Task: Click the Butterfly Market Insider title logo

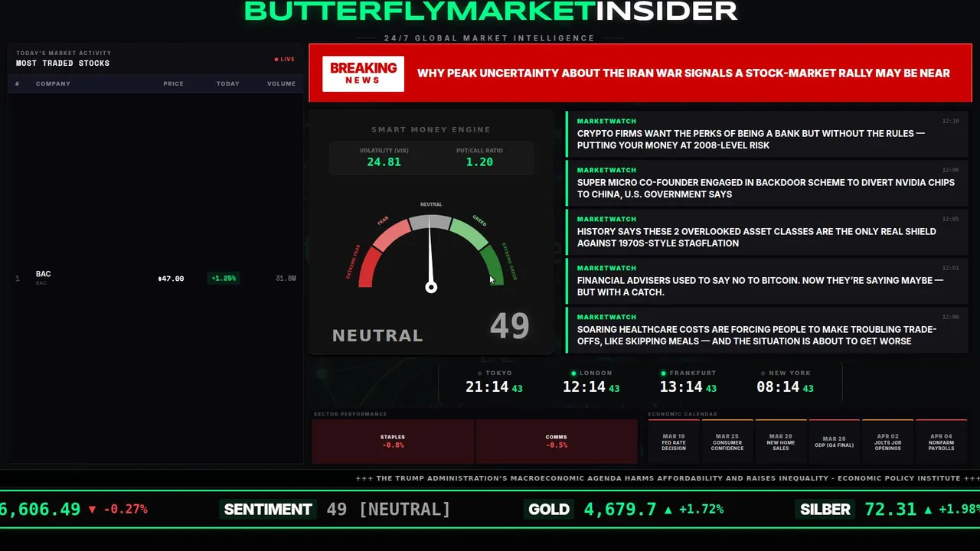Action: (x=490, y=11)
